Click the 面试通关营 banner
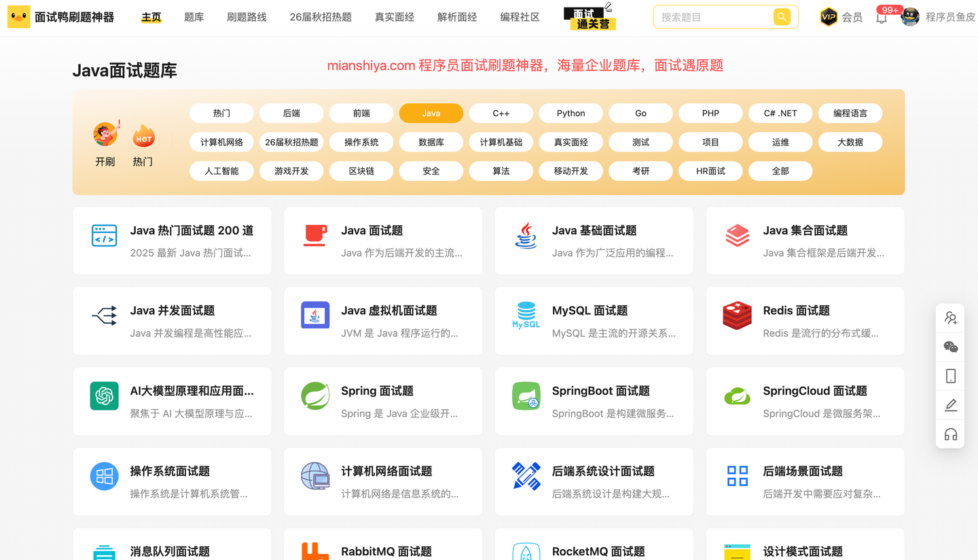Screen dimensions: 978x560 (x=590, y=17)
